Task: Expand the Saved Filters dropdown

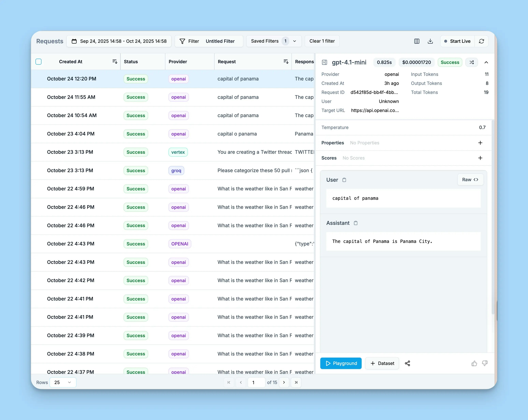Action: (x=294, y=41)
